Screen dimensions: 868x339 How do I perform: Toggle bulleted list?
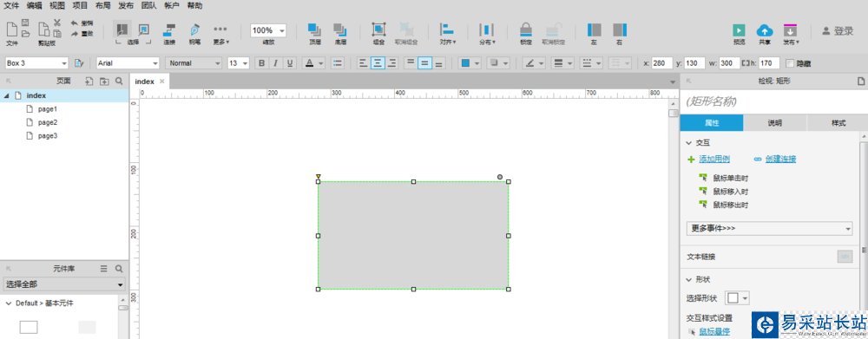pyautogui.click(x=338, y=63)
